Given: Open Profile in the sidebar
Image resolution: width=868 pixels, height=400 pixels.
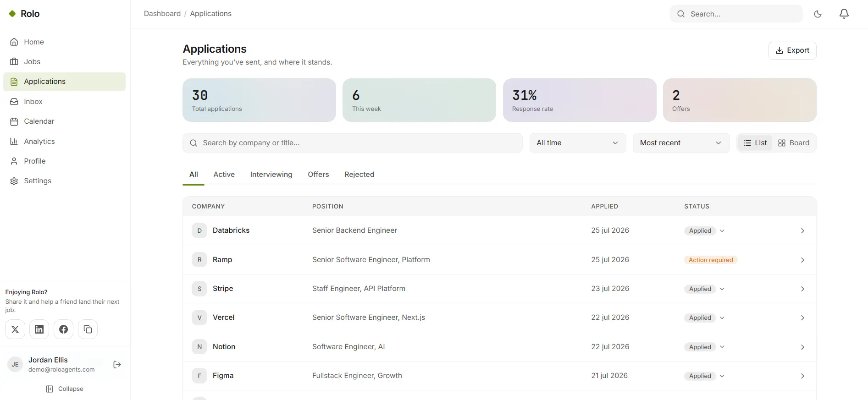Looking at the screenshot, I should click(64, 161).
